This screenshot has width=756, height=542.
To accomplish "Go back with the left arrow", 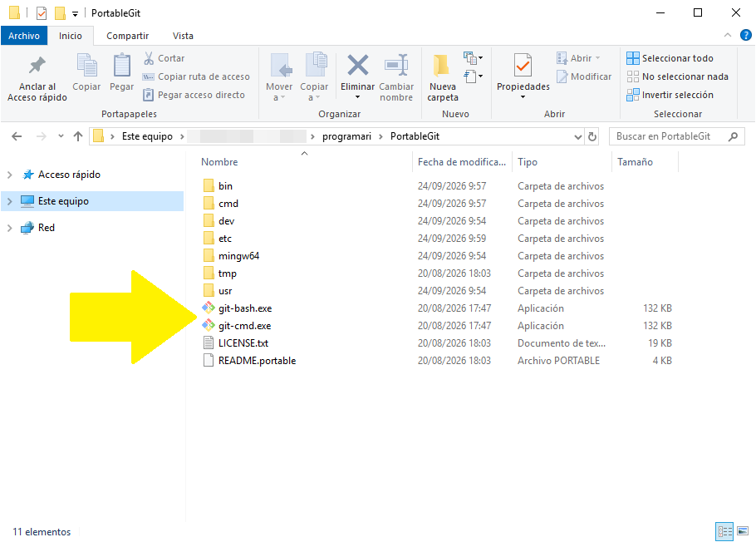I will click(17, 136).
